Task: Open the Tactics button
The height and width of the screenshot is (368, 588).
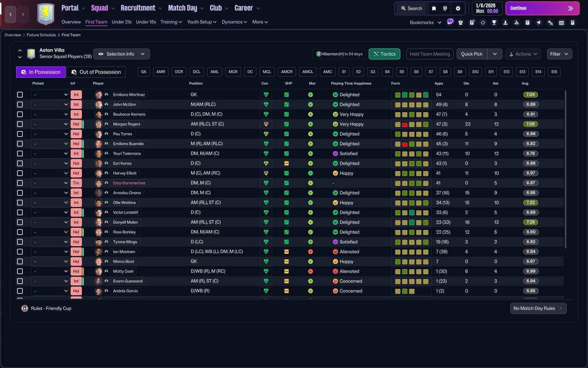Action: coord(384,54)
